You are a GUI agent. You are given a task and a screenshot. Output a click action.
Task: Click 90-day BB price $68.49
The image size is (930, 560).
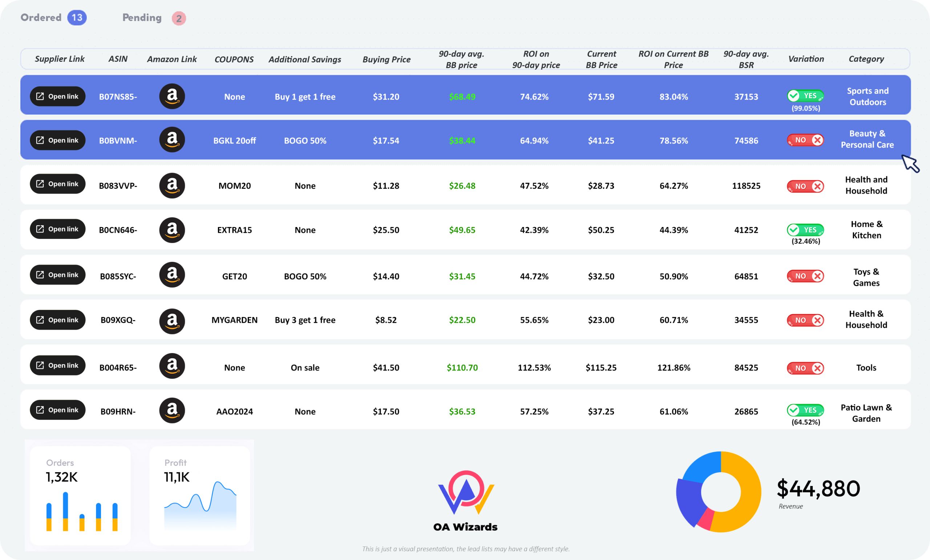coord(462,97)
